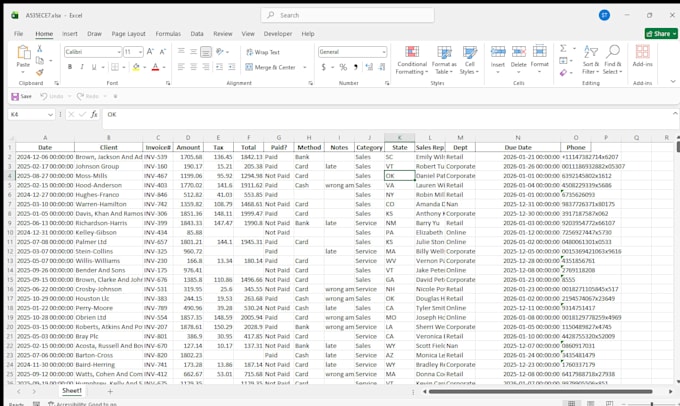The height and width of the screenshot is (406, 680).
Task: Open the font name Calibri dropdown
Action: (x=119, y=52)
